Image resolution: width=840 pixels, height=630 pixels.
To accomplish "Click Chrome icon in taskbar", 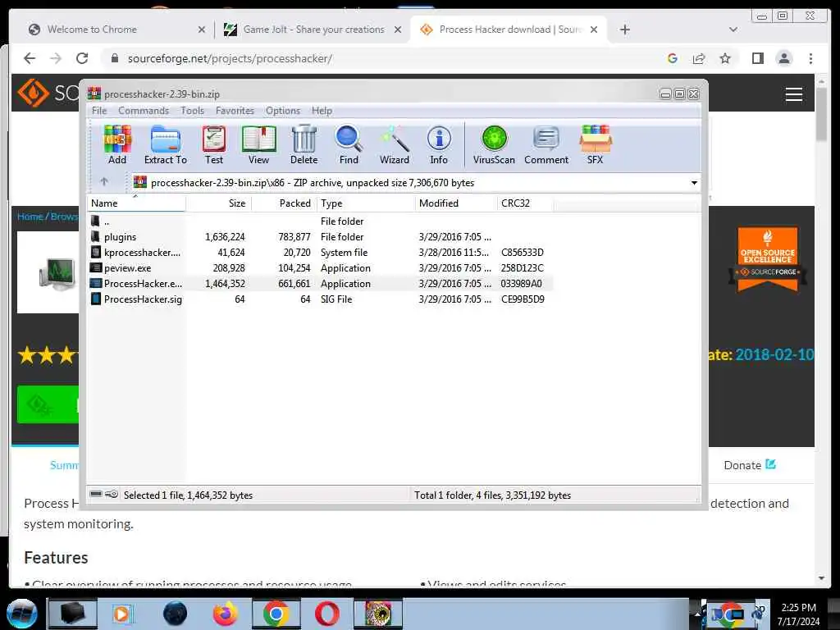I will pos(276,614).
